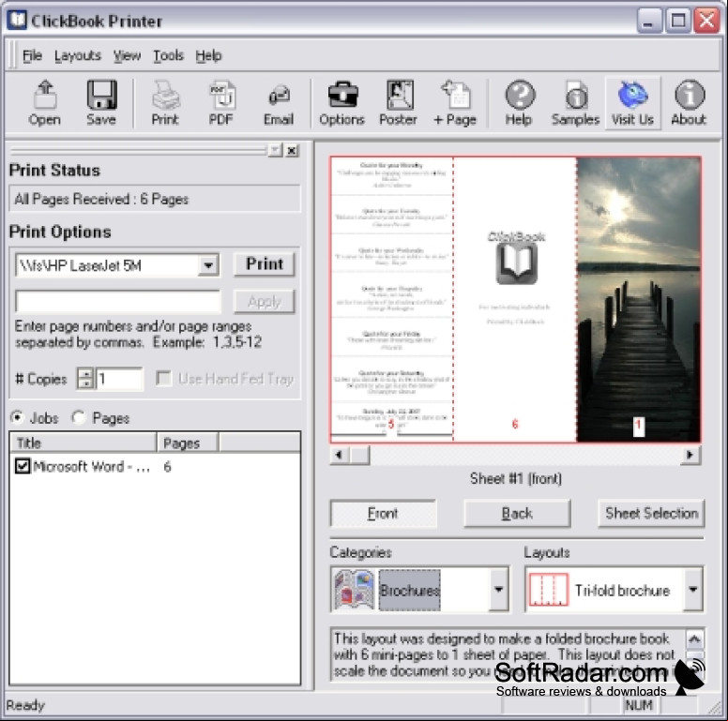This screenshot has height=721, width=728.
Task: Show the Front side of sheet
Action: coord(383,513)
